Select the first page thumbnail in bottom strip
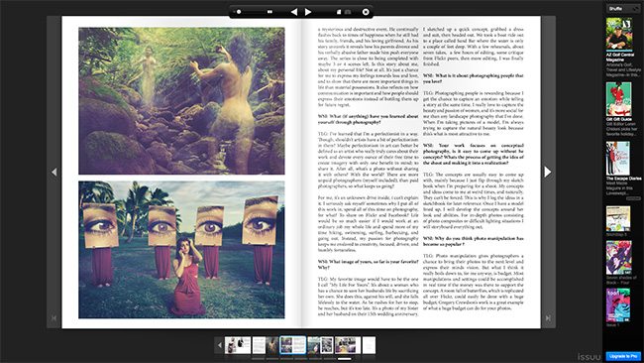 pos(238,345)
